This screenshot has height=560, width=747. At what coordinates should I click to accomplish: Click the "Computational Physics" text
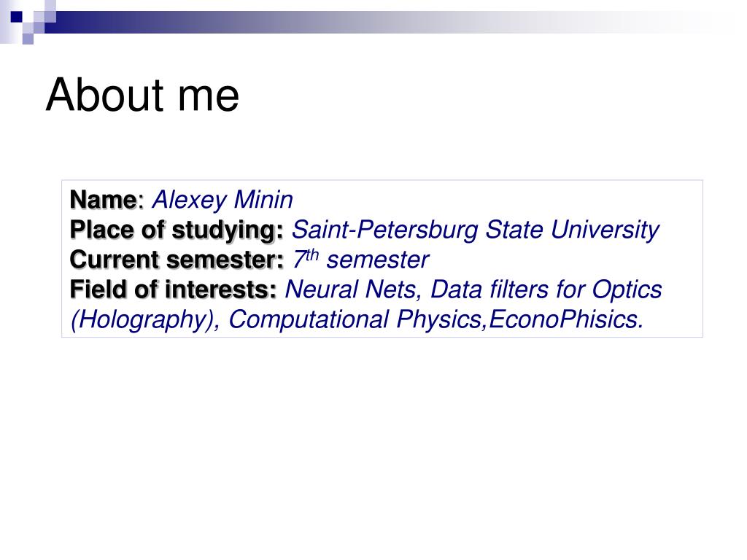pyautogui.click(x=355, y=319)
